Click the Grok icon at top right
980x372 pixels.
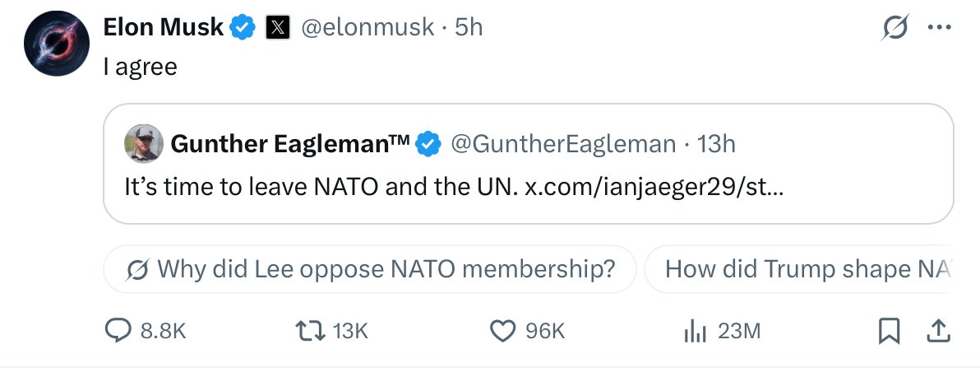click(894, 29)
